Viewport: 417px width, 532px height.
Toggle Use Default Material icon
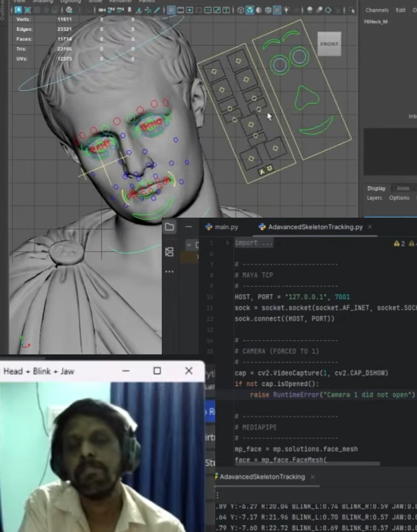click(x=258, y=10)
